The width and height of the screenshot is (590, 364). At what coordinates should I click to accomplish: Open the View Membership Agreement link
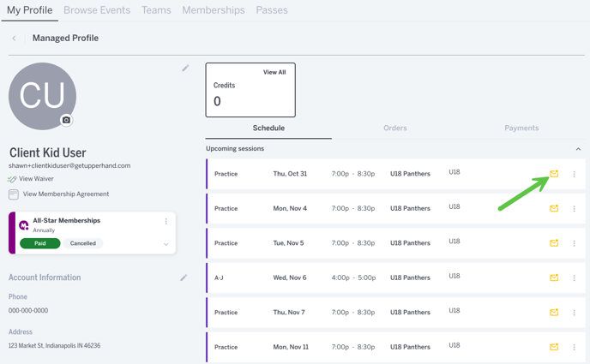(66, 194)
